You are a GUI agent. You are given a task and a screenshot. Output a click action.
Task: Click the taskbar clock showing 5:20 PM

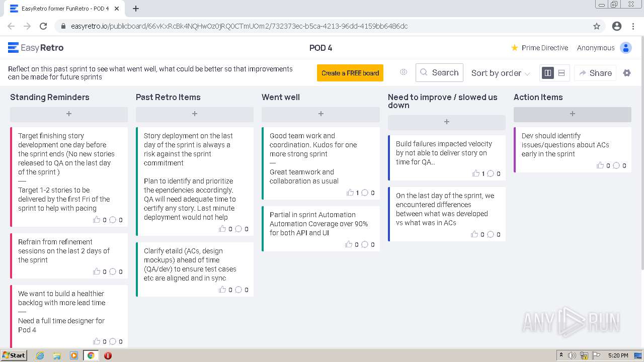(618, 355)
